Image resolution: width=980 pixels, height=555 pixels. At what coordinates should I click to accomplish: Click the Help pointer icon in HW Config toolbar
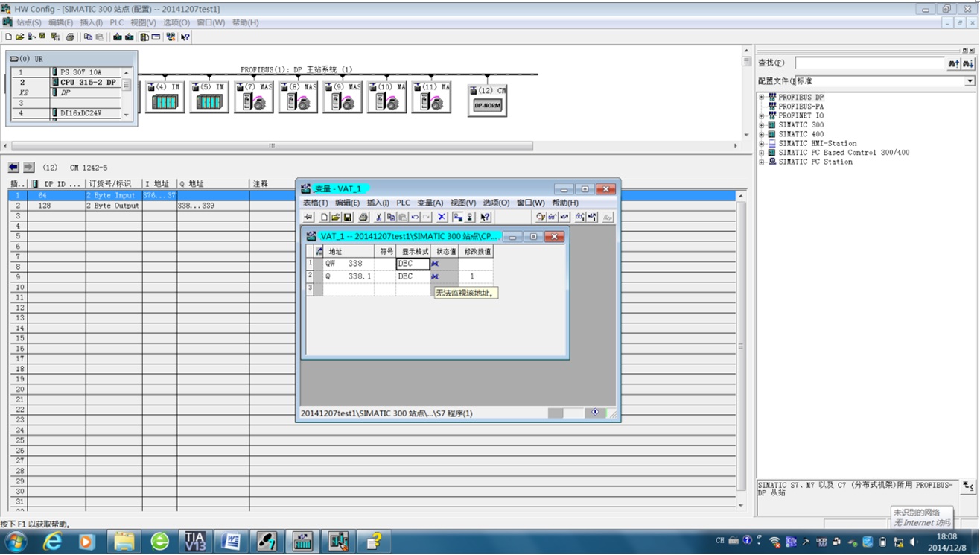tap(185, 37)
